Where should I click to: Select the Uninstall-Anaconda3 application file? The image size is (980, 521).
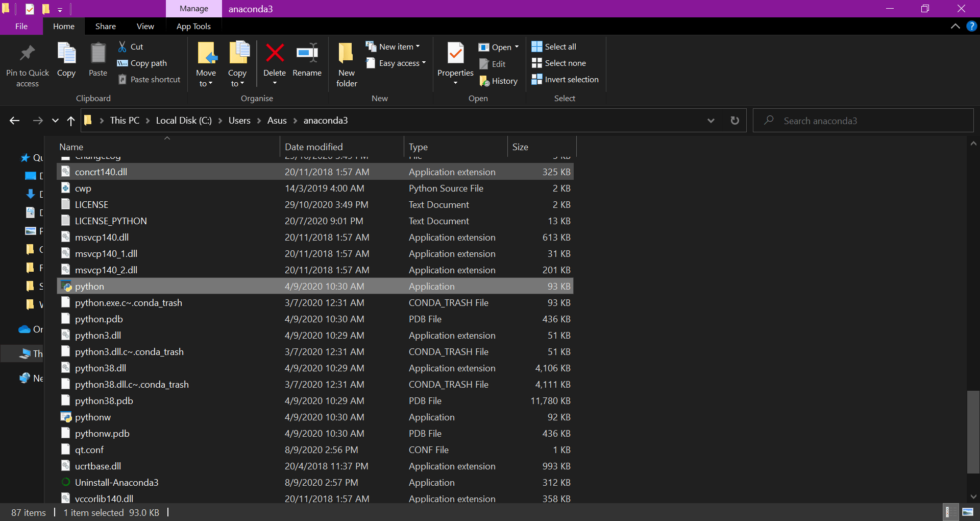(x=315, y=483)
